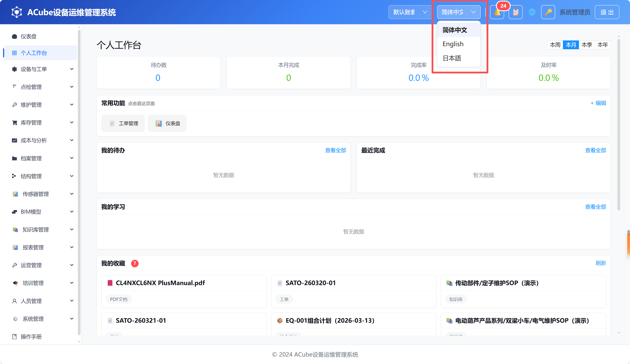Click the sidebar vertical scrollbar
This screenshot has width=630, height=364.
tap(79, 182)
